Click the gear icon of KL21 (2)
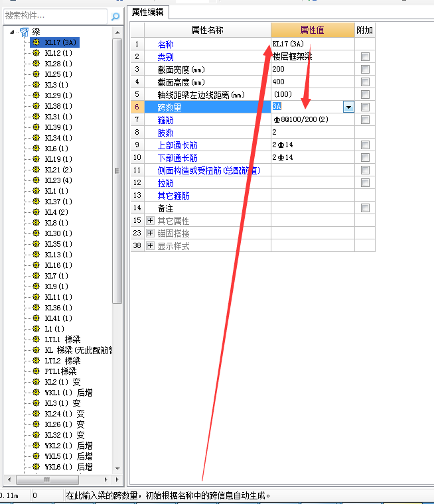Viewport: 434px width, 504px height. click(36, 169)
